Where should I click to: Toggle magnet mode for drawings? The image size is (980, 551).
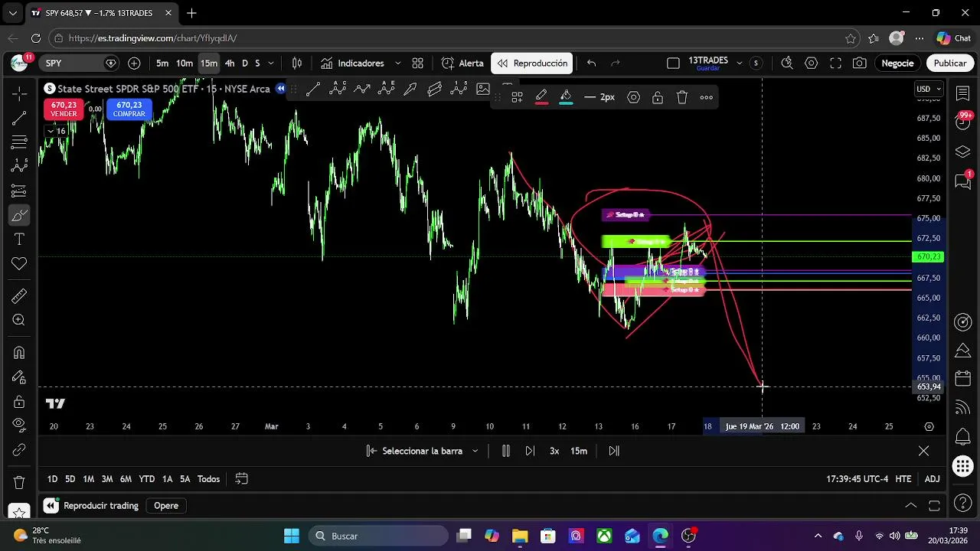coord(19,353)
